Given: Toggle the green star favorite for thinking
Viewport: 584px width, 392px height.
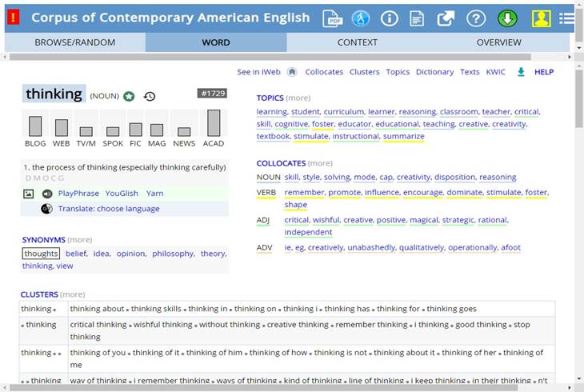Looking at the screenshot, I should [129, 97].
